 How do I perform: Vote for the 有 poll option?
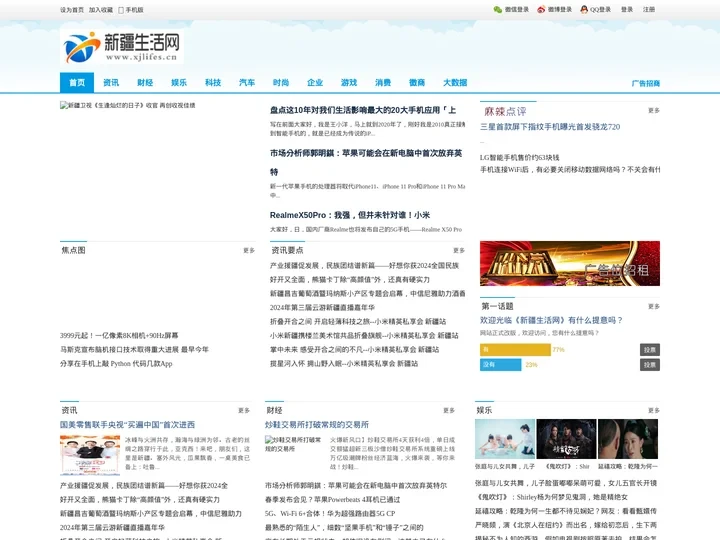(650, 350)
